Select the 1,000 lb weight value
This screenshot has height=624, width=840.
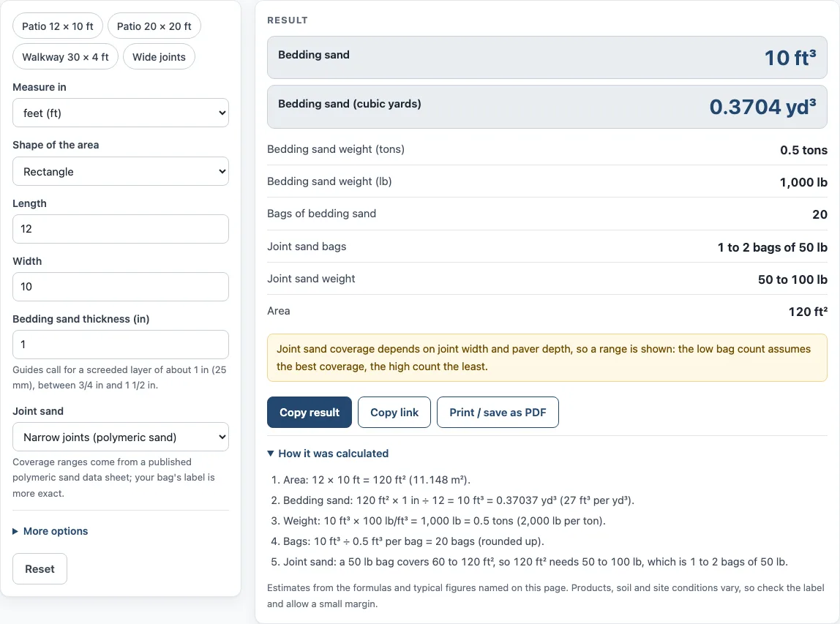pyautogui.click(x=803, y=182)
